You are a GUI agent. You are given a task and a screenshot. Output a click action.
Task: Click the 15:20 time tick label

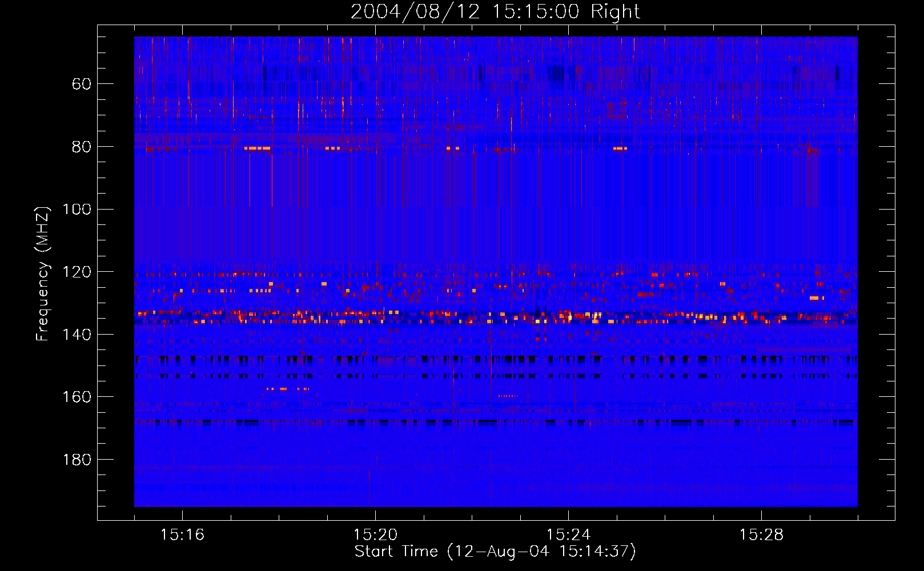click(x=375, y=534)
